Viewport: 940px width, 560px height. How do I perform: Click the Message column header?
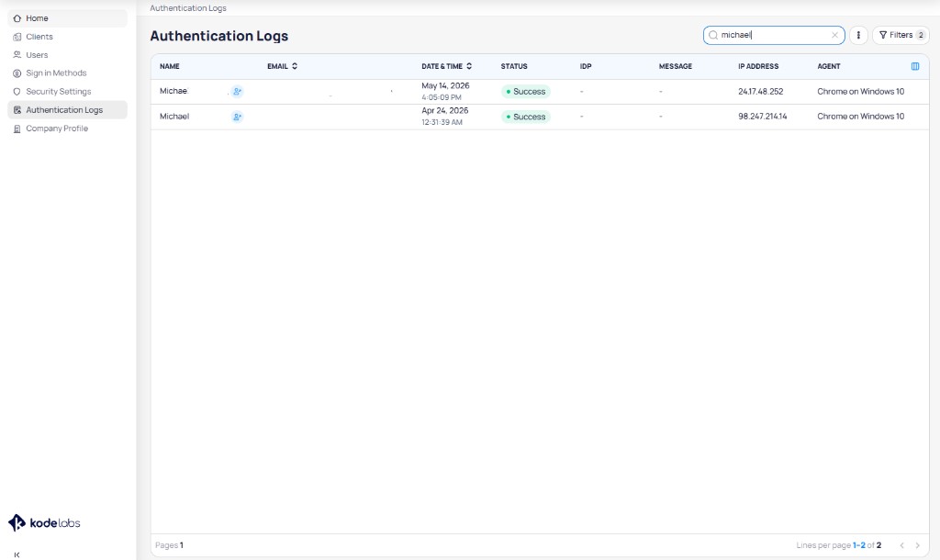pos(676,66)
